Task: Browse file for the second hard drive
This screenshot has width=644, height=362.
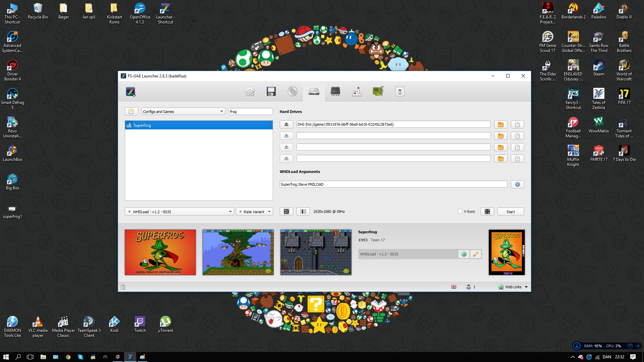Action: 518,136
